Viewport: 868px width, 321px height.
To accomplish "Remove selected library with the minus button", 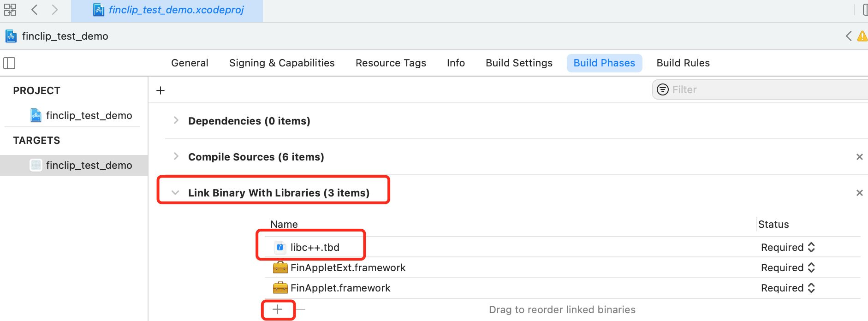I will click(300, 309).
